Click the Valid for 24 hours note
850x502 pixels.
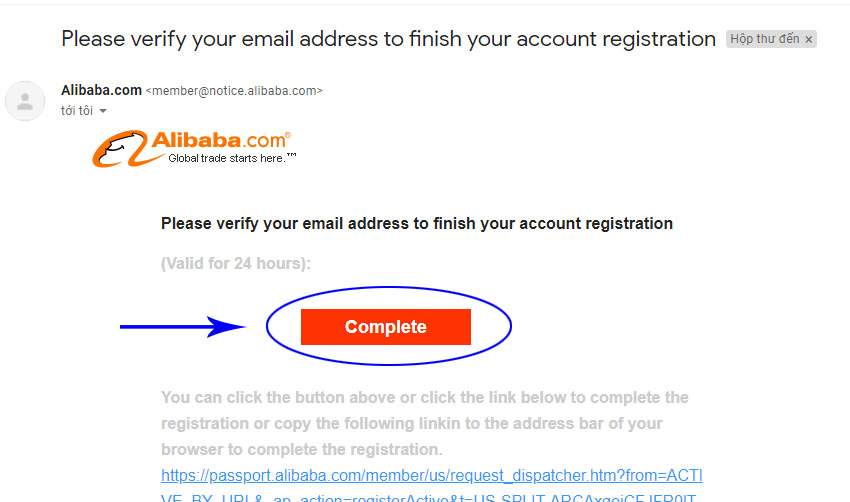(x=236, y=263)
